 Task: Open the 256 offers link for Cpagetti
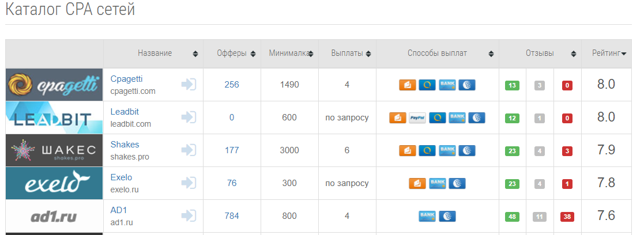pos(232,85)
